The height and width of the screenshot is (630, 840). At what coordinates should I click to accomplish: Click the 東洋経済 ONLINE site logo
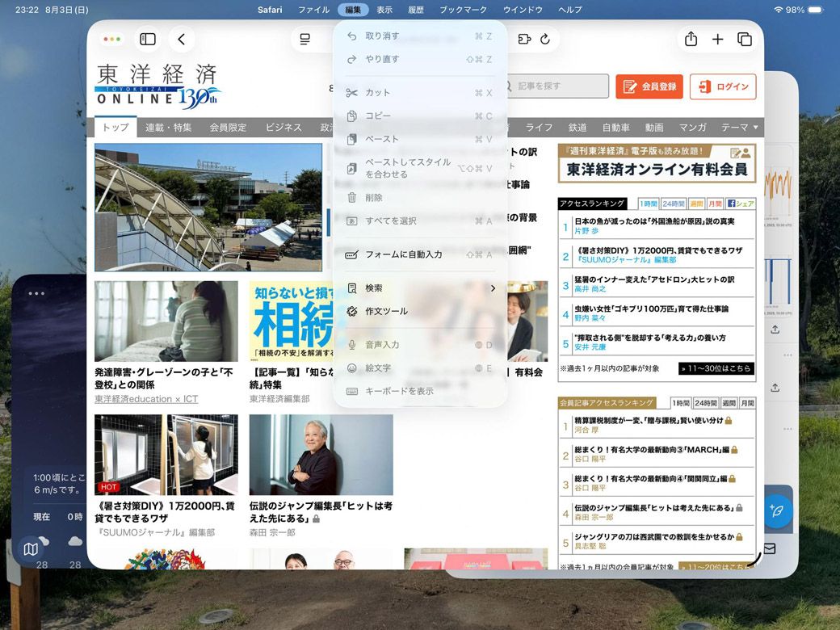158,86
